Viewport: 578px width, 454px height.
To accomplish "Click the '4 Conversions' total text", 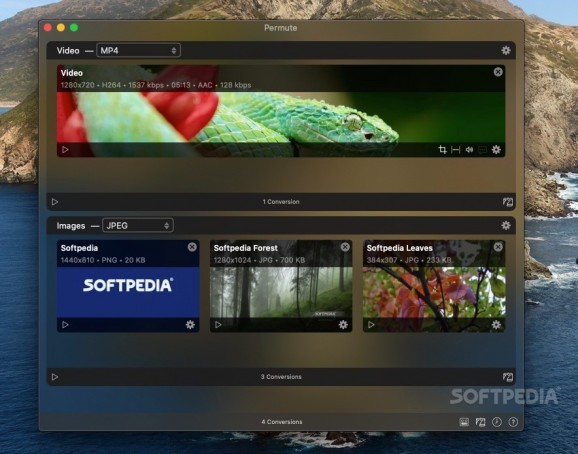I will point(282,422).
